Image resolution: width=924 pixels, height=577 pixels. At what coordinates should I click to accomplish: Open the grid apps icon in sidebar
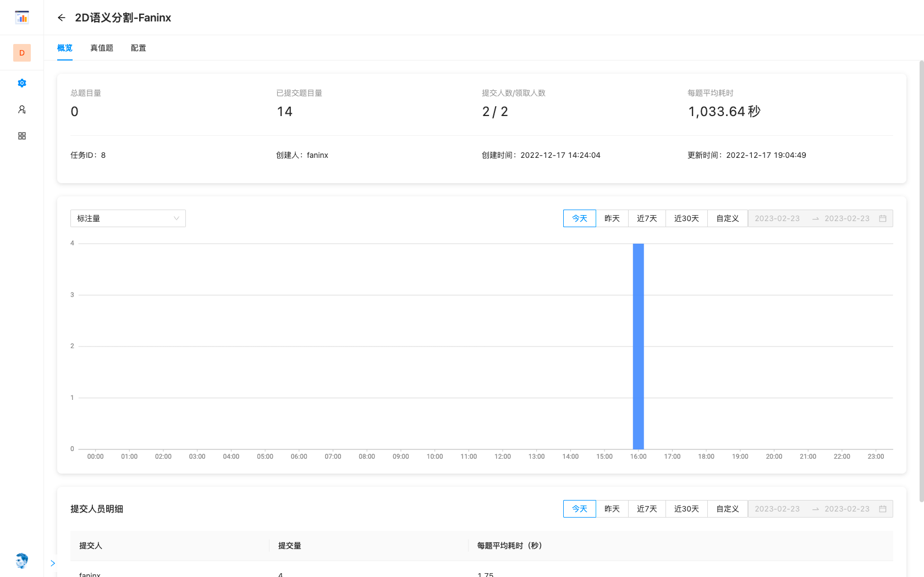[22, 136]
